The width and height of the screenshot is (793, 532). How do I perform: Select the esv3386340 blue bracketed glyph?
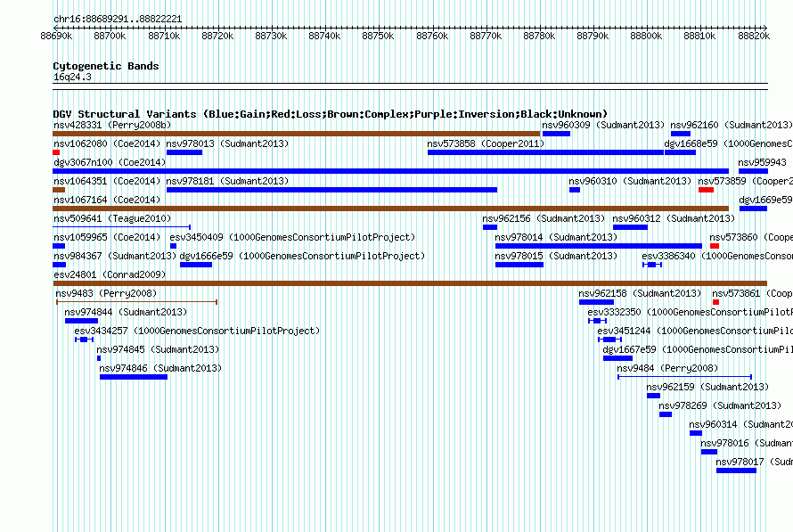652,265
